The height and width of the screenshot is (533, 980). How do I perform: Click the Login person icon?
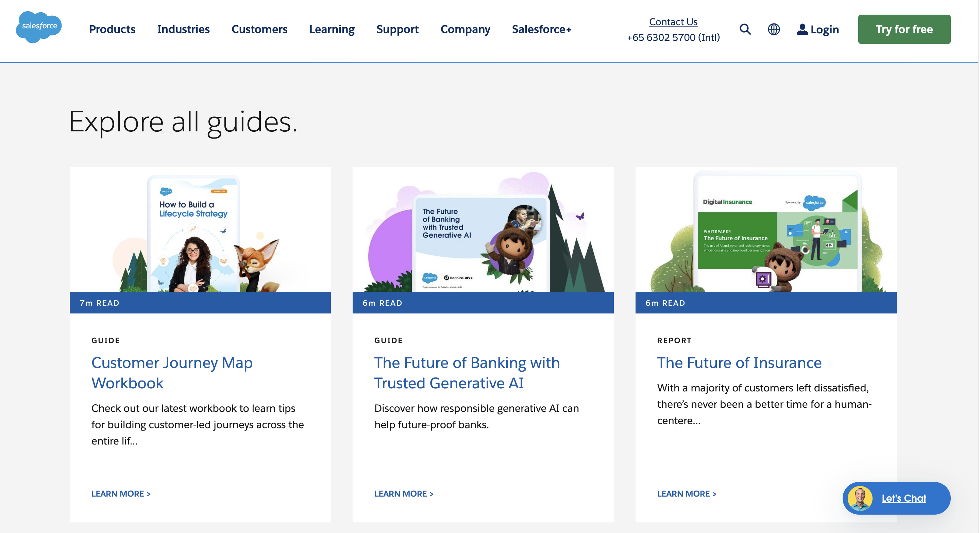click(802, 29)
